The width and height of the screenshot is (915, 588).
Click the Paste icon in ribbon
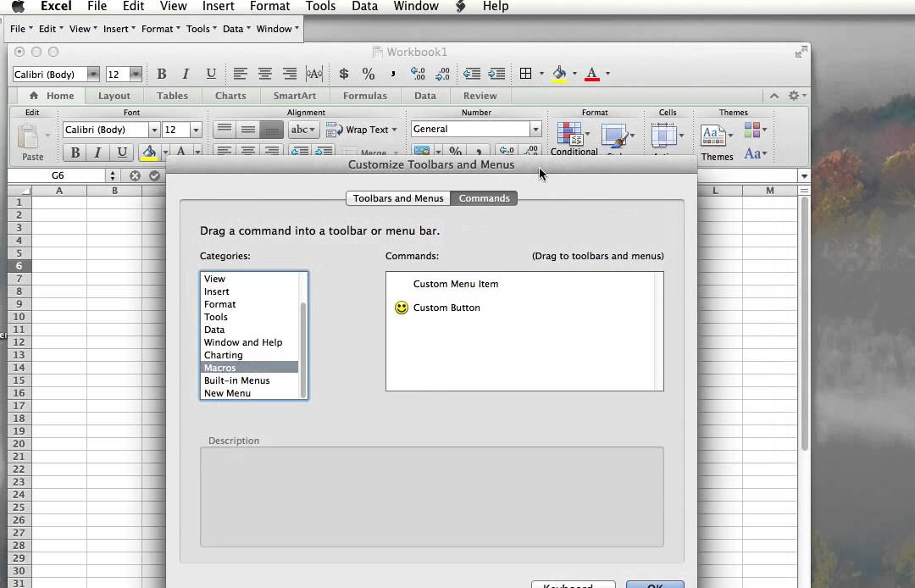(29, 137)
